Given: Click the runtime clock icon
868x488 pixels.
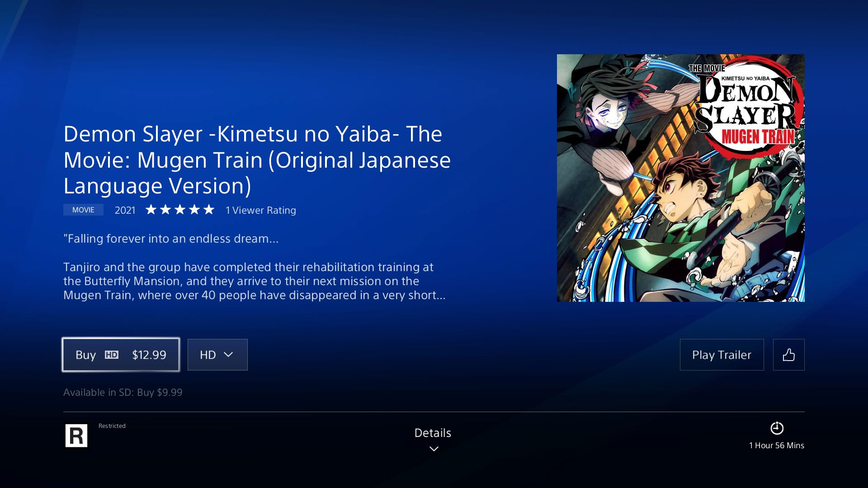Looking at the screenshot, I should pos(777,428).
